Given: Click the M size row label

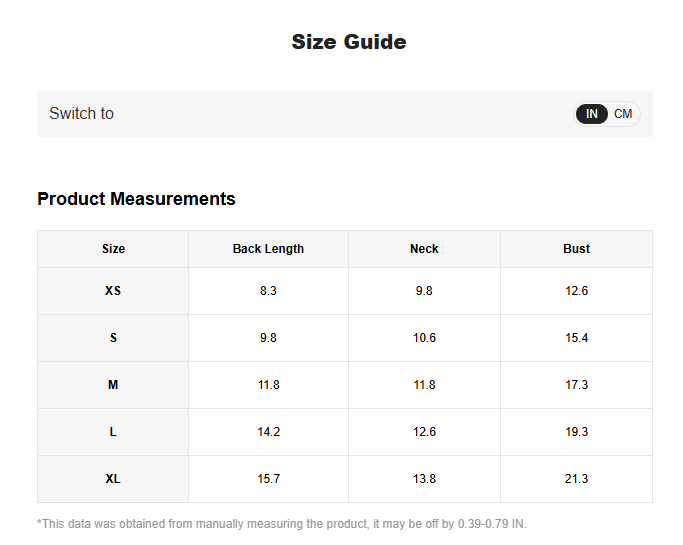Looking at the screenshot, I should tap(113, 385).
